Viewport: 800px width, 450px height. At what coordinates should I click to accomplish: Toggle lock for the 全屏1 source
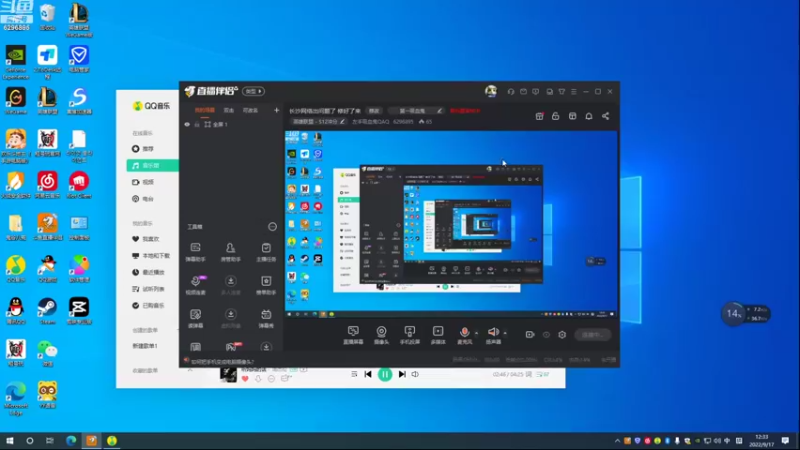tap(197, 124)
